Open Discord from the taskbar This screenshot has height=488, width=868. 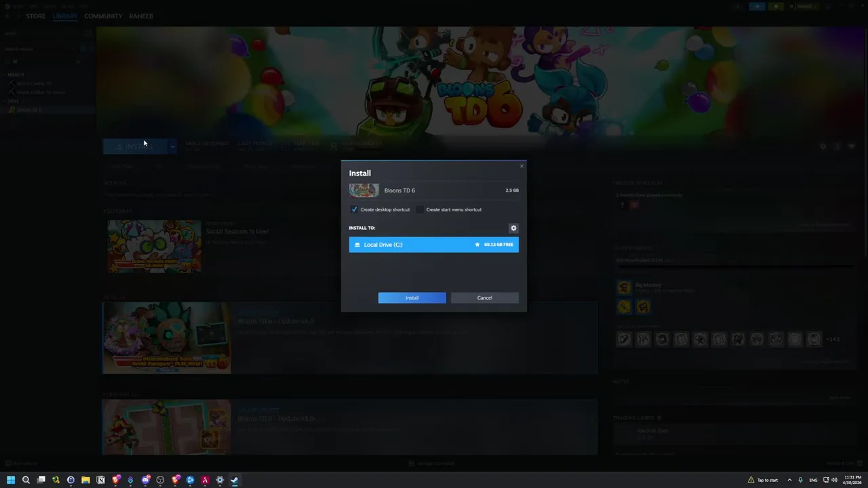tap(145, 480)
